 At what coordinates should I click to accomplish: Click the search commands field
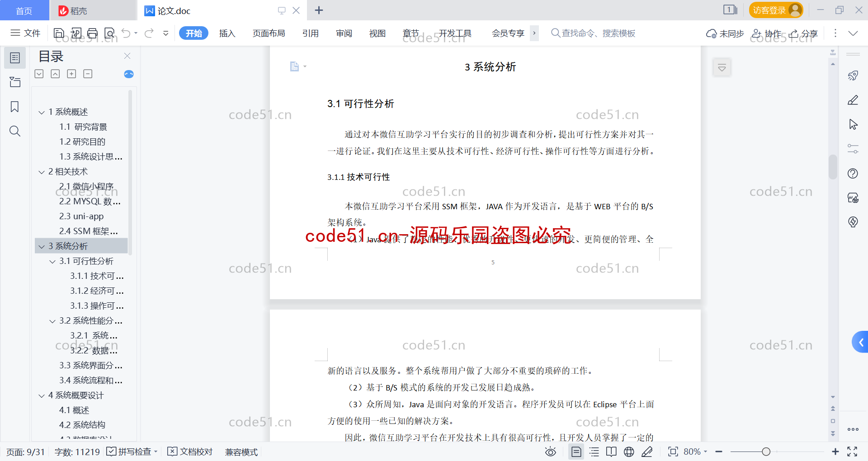pos(593,33)
